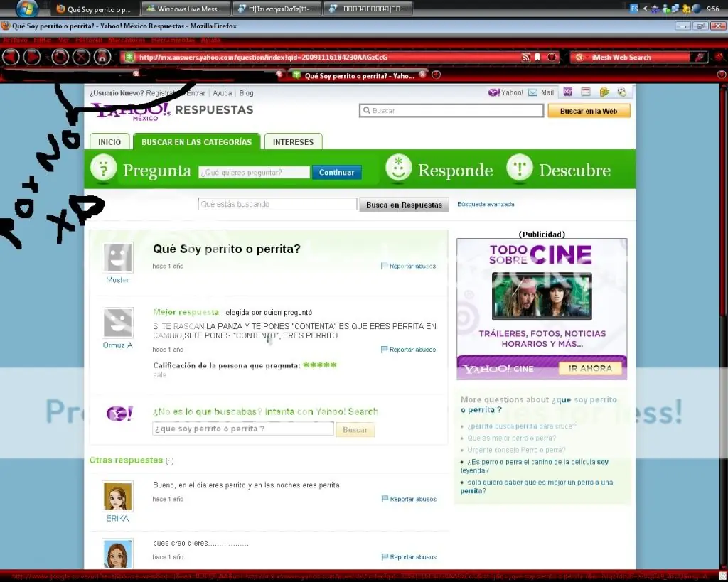This screenshot has width=728, height=582.
Task: Click Reportar abusos on the question
Action: (409, 266)
